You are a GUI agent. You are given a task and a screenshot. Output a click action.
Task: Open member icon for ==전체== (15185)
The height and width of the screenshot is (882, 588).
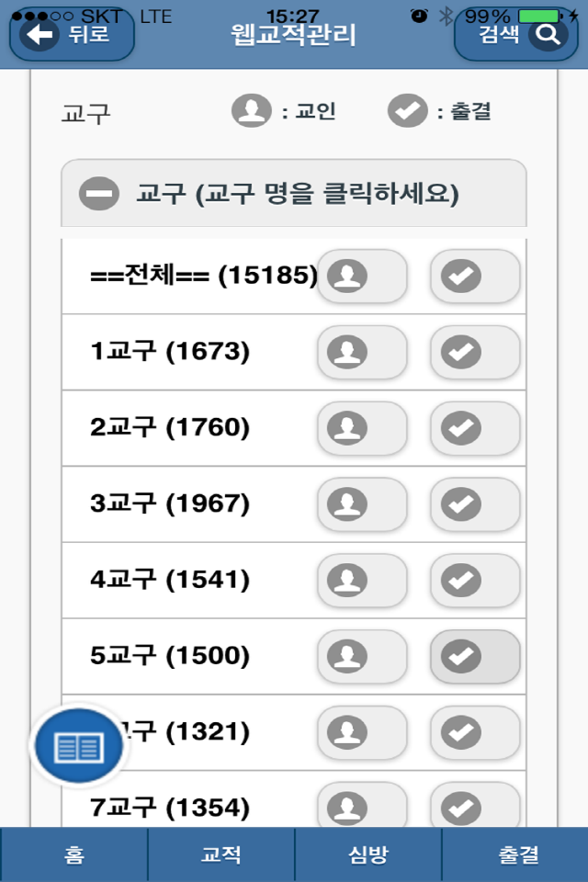point(362,277)
